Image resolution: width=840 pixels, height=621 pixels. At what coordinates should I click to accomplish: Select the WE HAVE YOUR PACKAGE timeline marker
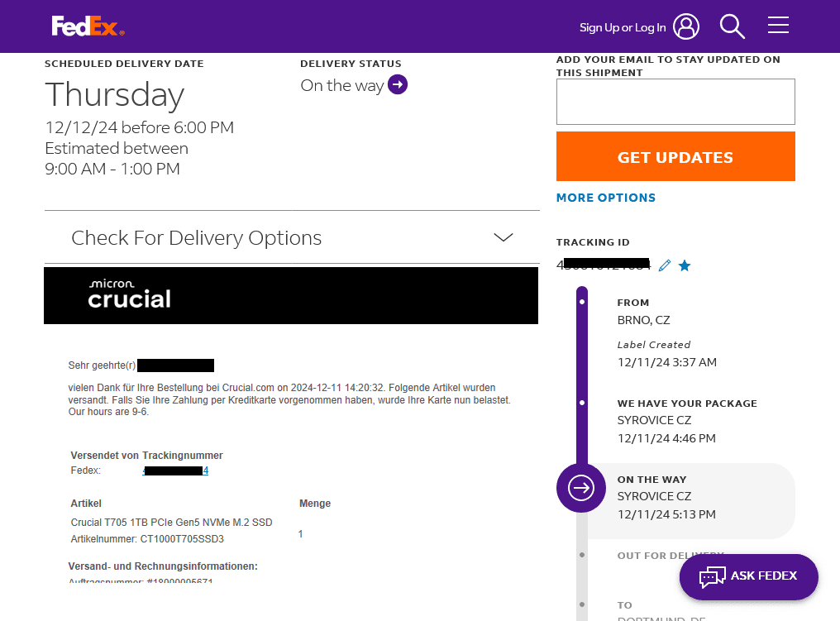coord(582,403)
